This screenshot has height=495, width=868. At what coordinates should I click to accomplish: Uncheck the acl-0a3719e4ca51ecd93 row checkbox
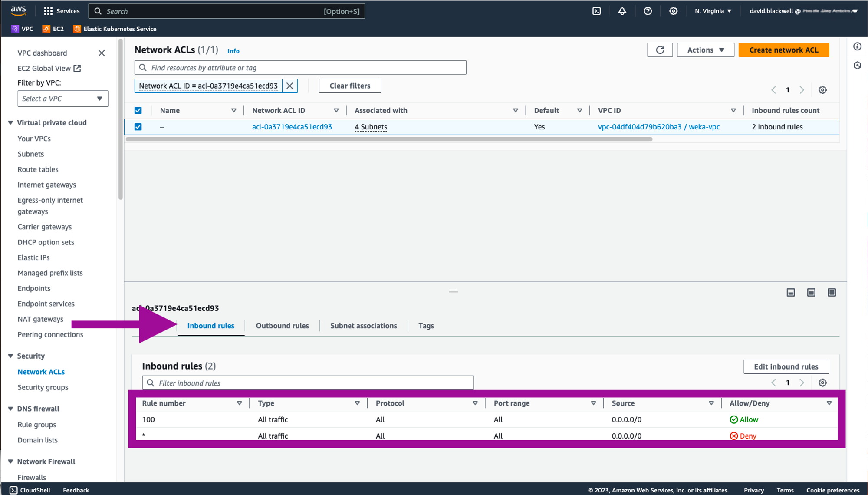pos(138,127)
